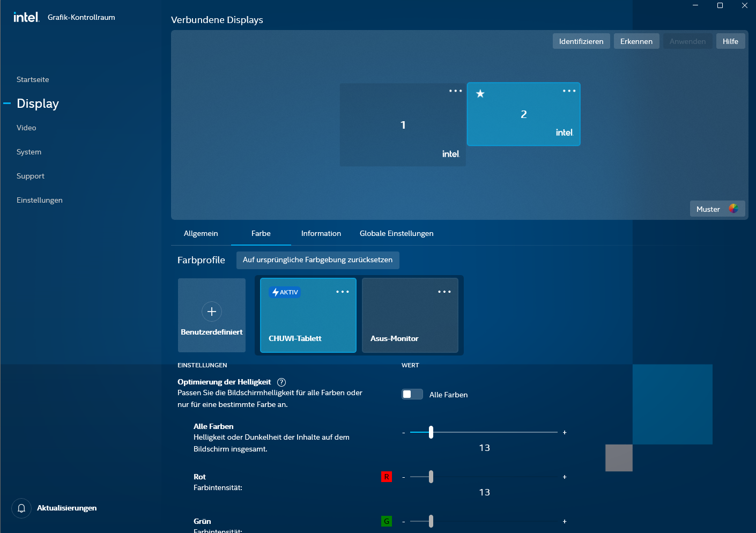Click the Benutzerdefiniert profile card
This screenshot has width=756, height=533.
pyautogui.click(x=212, y=315)
